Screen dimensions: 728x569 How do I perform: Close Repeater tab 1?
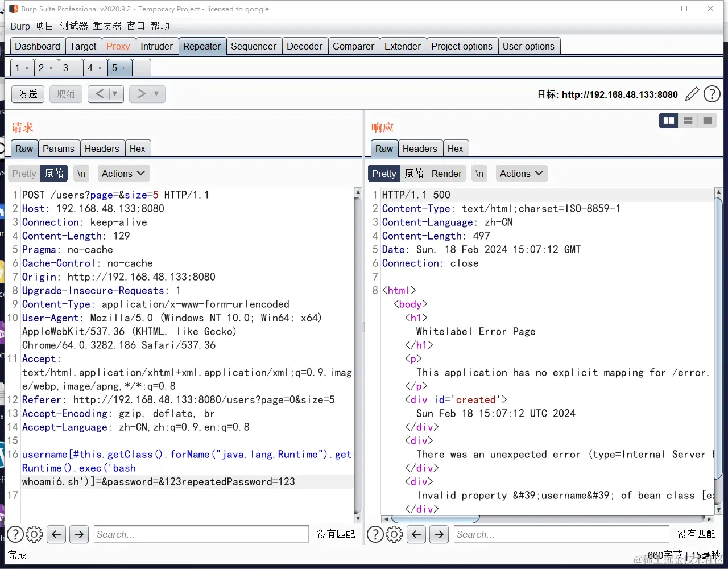pyautogui.click(x=27, y=68)
